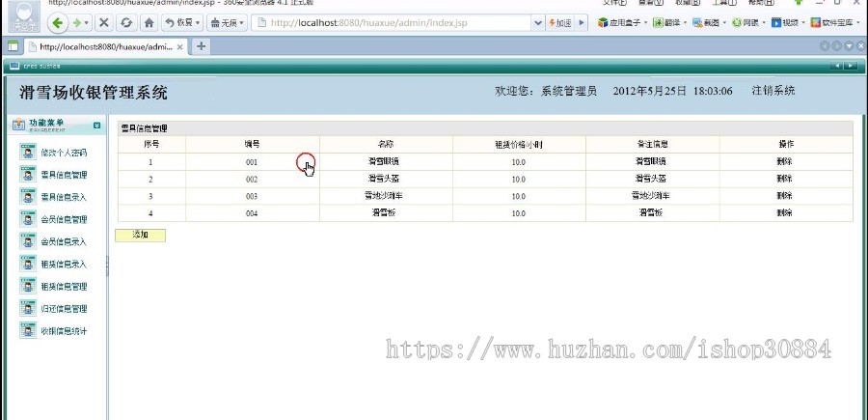Screen dimensions: 868x420
Task: Expand the 网银 dropdown arrow
Action: tap(764, 23)
